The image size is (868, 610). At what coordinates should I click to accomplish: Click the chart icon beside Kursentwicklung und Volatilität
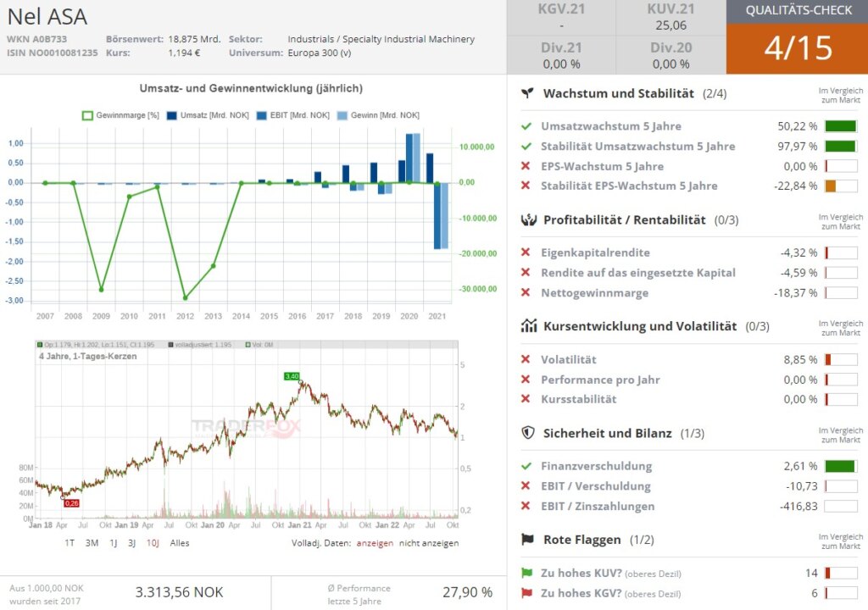pos(529,326)
